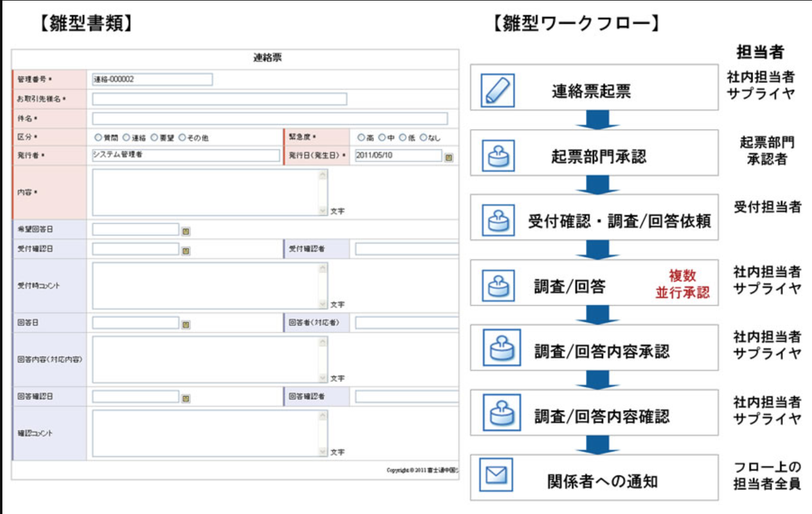Choose the 要望 radio option
This screenshot has height=514, width=812.
(154, 138)
